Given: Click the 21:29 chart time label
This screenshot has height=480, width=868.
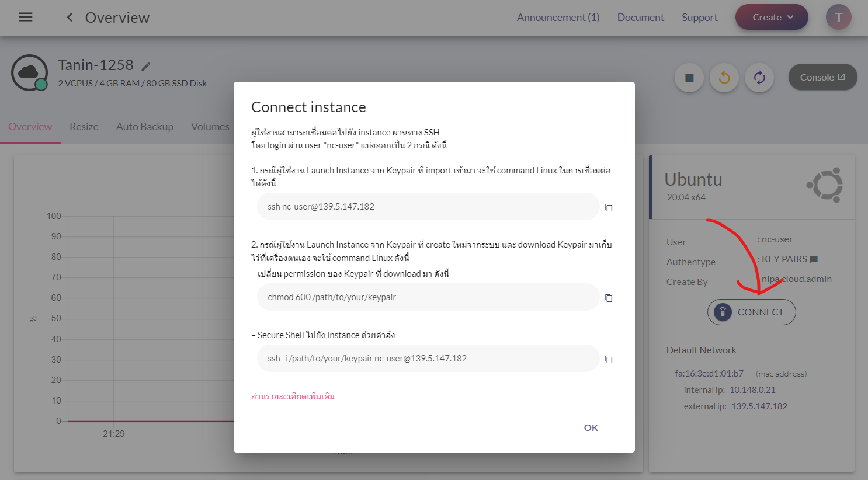Looking at the screenshot, I should click(114, 434).
